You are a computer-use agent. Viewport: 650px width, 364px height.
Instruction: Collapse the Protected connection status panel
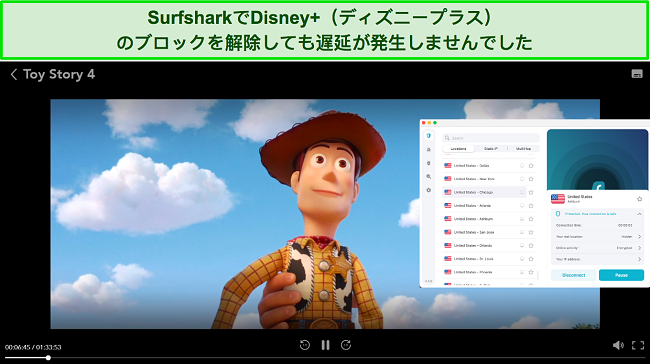(x=639, y=214)
